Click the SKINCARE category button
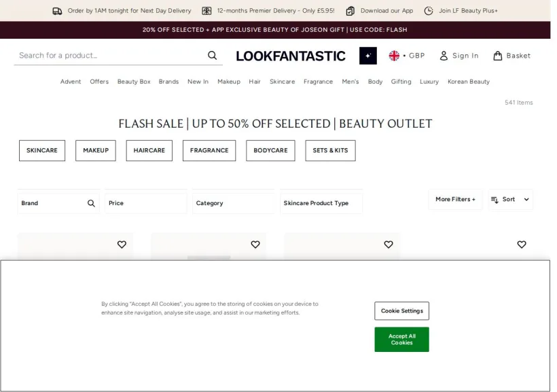 coord(42,151)
